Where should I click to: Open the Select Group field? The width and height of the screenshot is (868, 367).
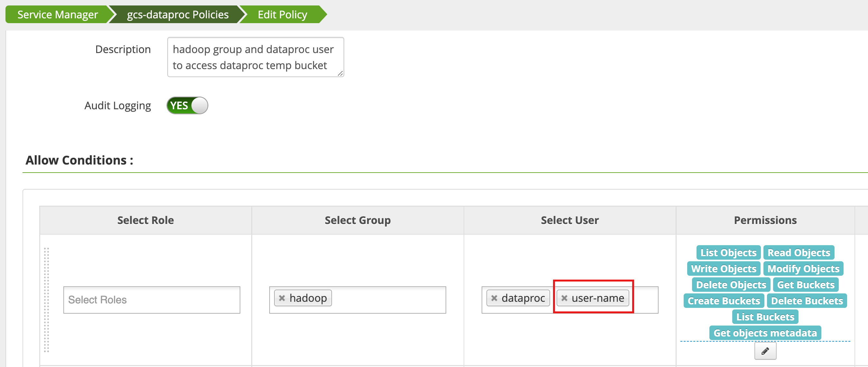(x=387, y=300)
